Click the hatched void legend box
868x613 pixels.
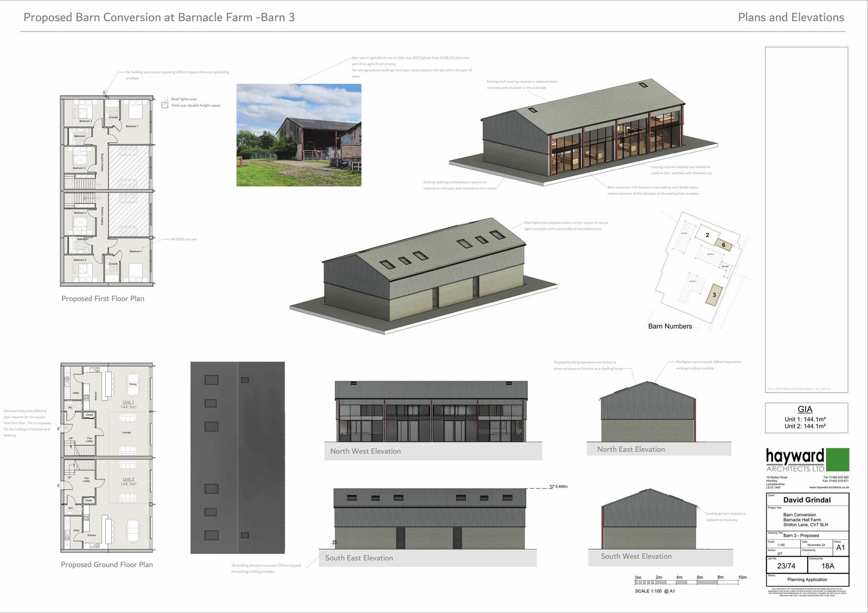click(x=165, y=105)
